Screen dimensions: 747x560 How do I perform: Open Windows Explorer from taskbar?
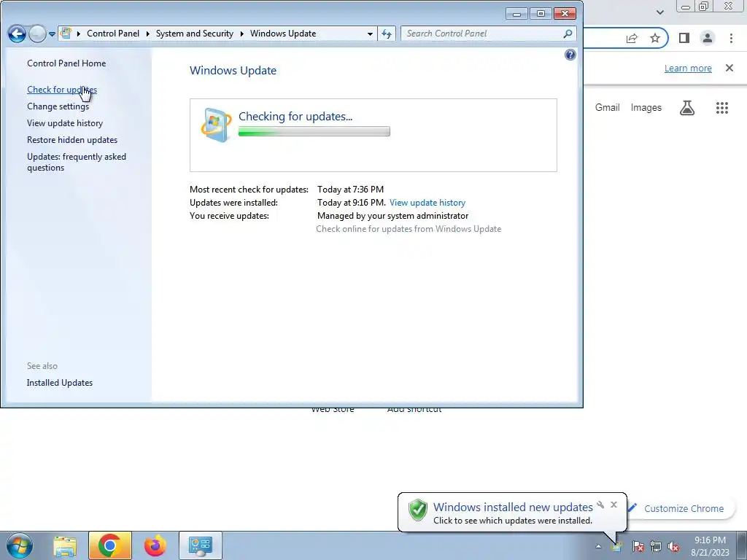tap(65, 546)
